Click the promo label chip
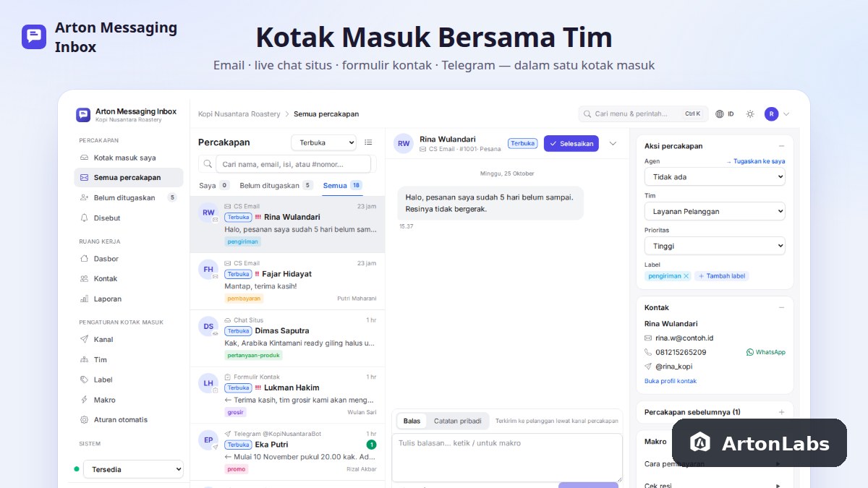868x488 pixels. tap(236, 469)
